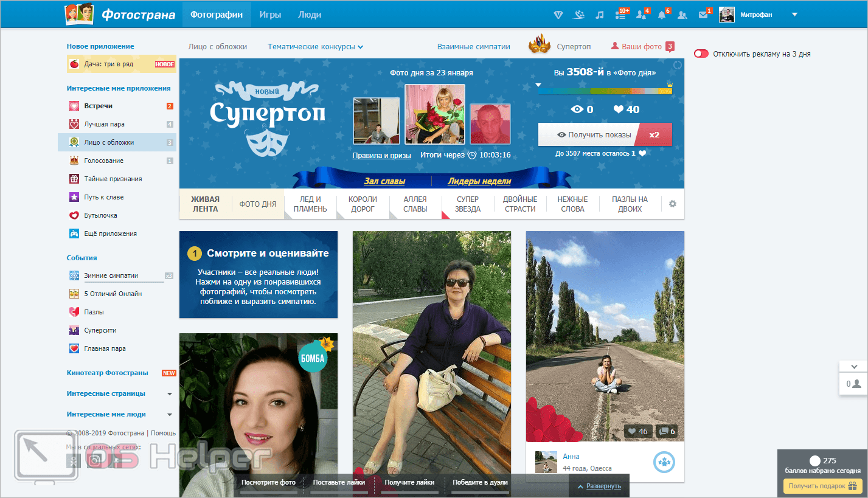The image size is (868, 498).
Task: Open Правила и призы link
Action: (381, 155)
